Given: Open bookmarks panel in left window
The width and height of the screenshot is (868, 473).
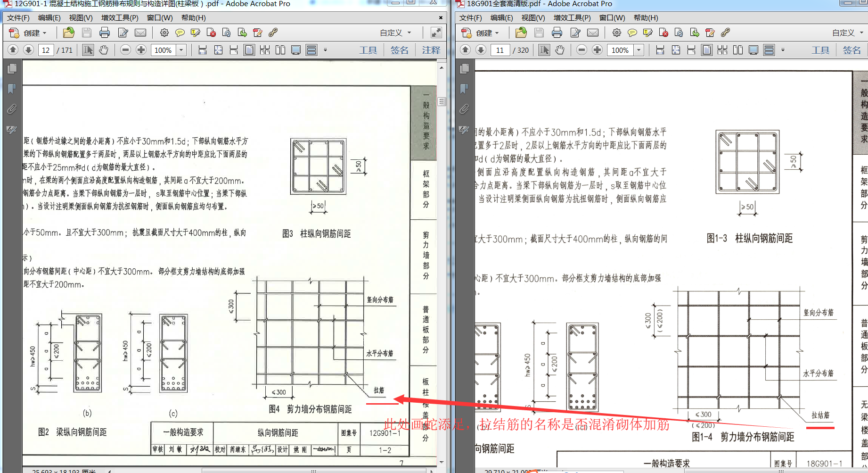Looking at the screenshot, I should point(12,89).
